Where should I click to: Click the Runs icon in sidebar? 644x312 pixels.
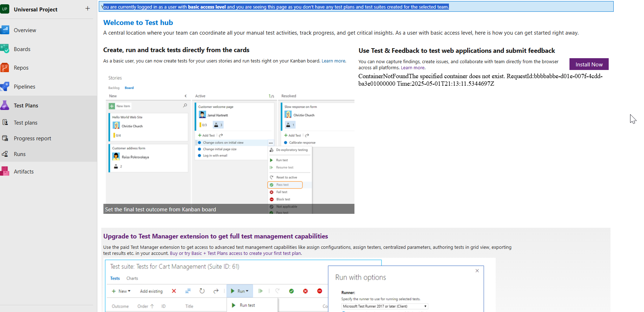5,154
